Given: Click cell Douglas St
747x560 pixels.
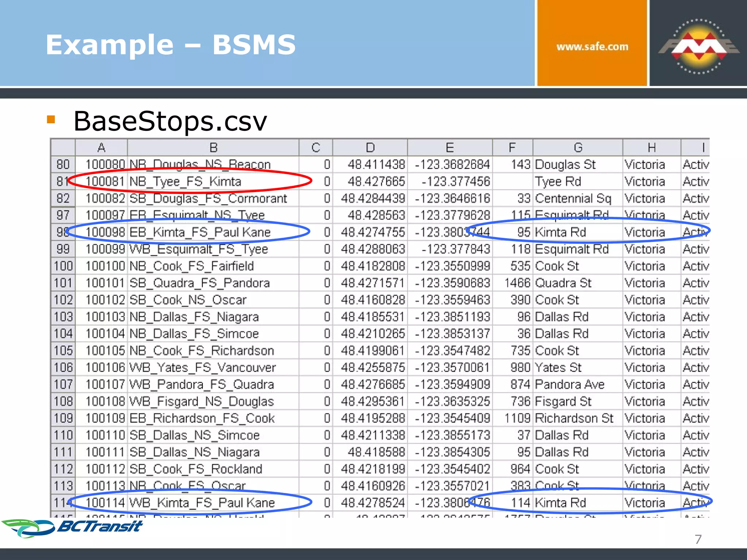Looking at the screenshot, I should (x=578, y=164).
